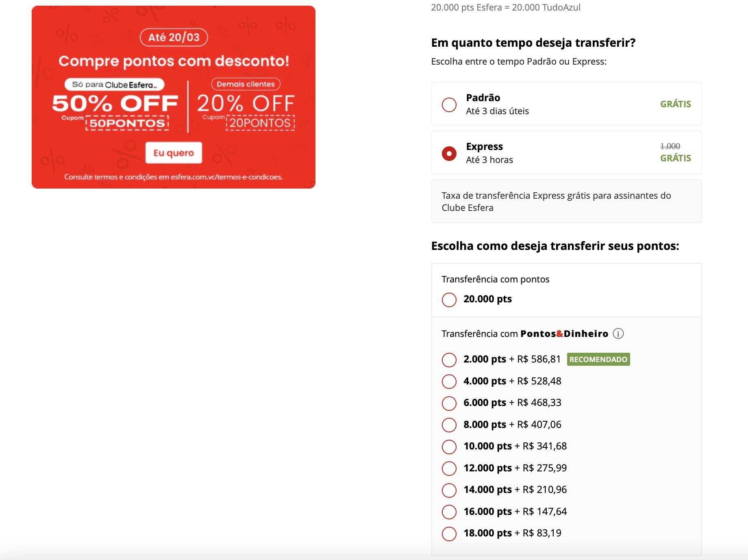Viewport: 748px width, 560px height.
Task: Select 10.000 pts + R$ 341,68 option
Action: coord(449,447)
